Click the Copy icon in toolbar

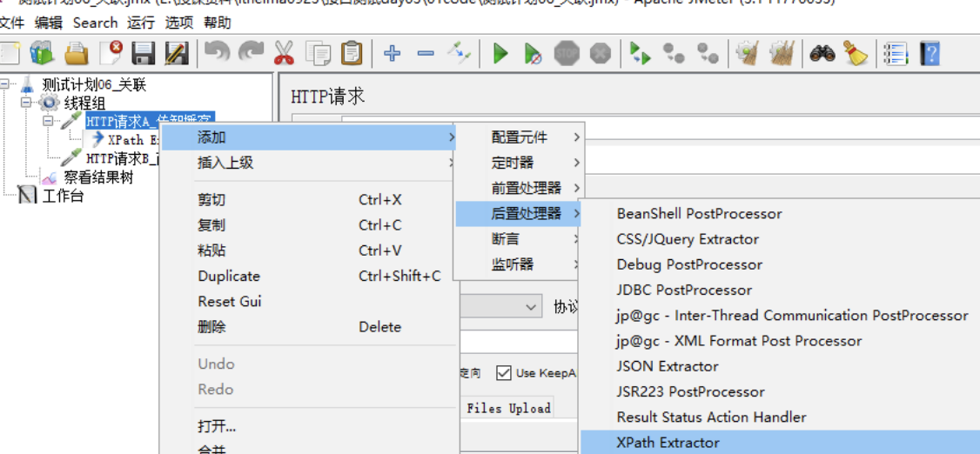click(x=319, y=54)
